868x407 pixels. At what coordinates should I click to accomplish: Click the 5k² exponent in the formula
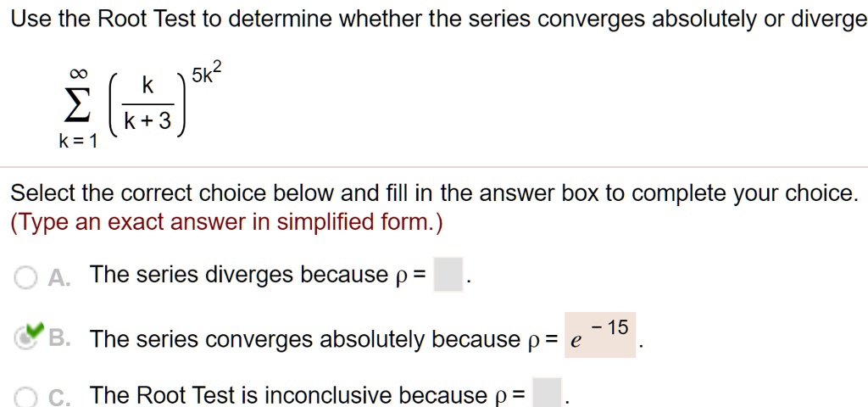[x=207, y=73]
